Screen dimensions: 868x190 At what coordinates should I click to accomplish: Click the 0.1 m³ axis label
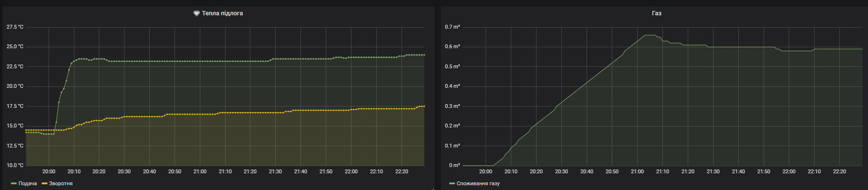453,146
